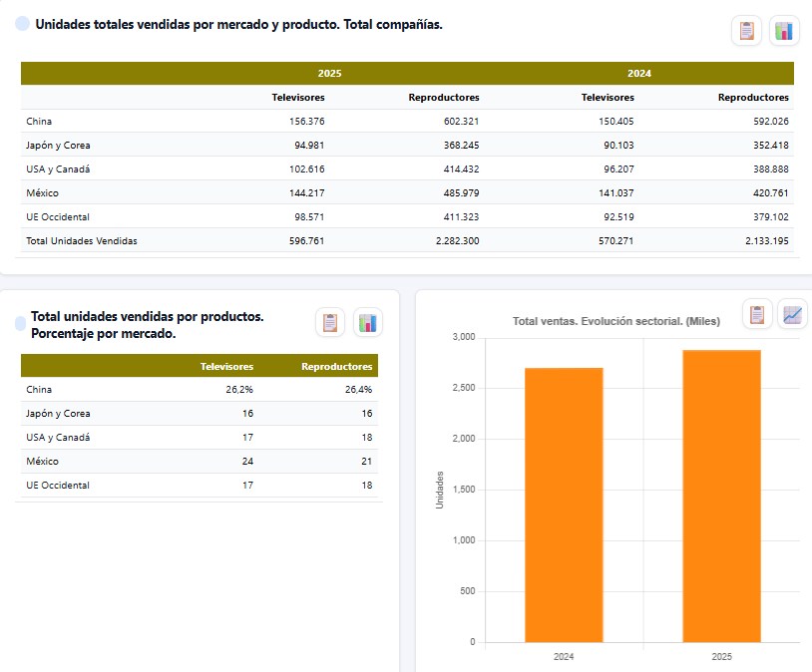The image size is (812, 672).
Task: Click clipboard icon above sector evolution chart
Action: click(x=757, y=314)
